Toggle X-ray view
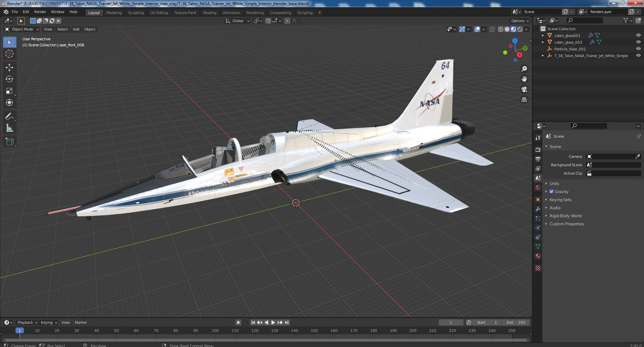Viewport: 644px width, 347px height. [492, 29]
